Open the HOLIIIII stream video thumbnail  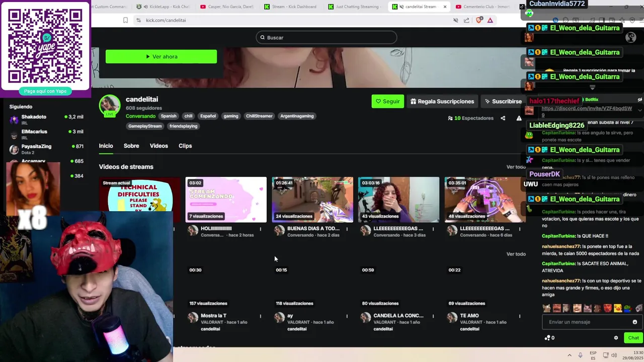[226, 200]
